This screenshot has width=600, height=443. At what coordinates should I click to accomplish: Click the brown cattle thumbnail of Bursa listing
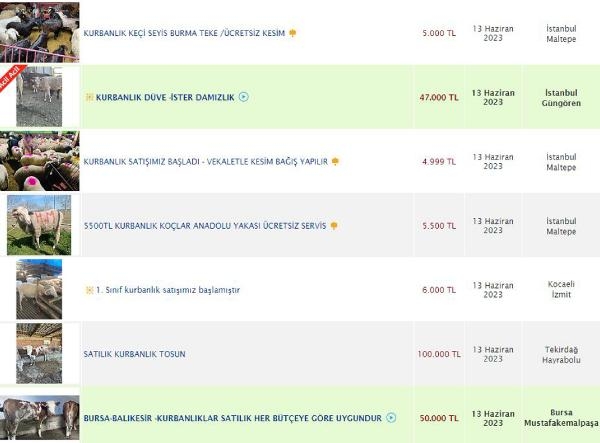click(39, 418)
